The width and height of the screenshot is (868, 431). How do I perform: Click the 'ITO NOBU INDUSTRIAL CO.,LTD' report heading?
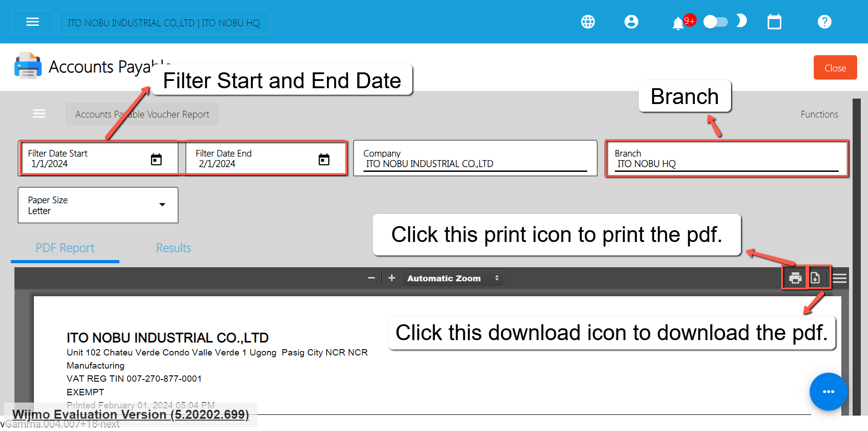[168, 338]
